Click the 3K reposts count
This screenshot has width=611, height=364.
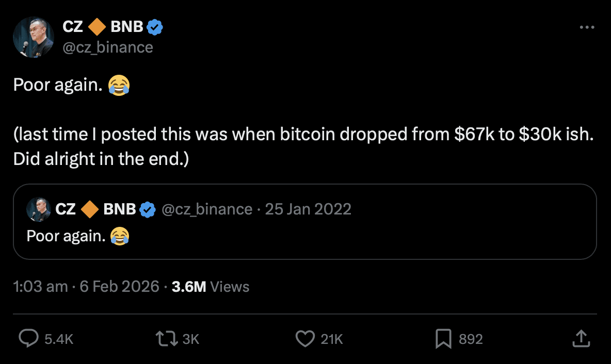191,339
